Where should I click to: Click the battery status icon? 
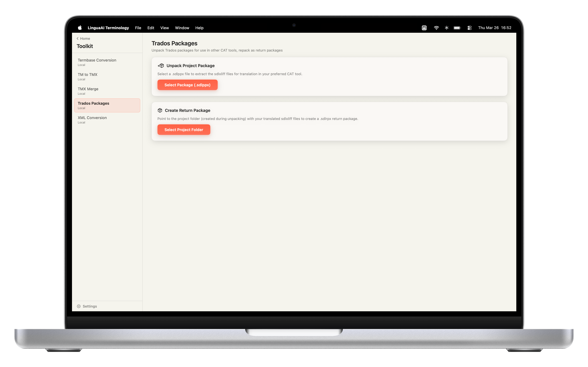point(457,28)
